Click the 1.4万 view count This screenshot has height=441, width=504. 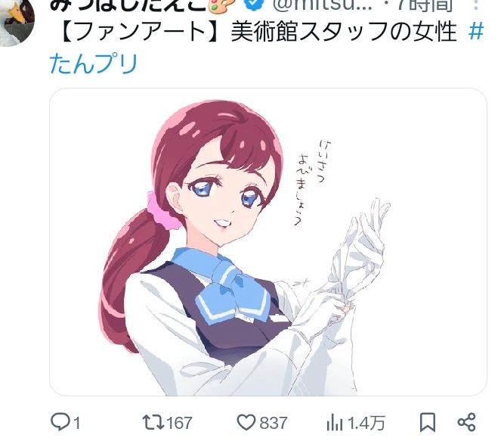(366, 423)
